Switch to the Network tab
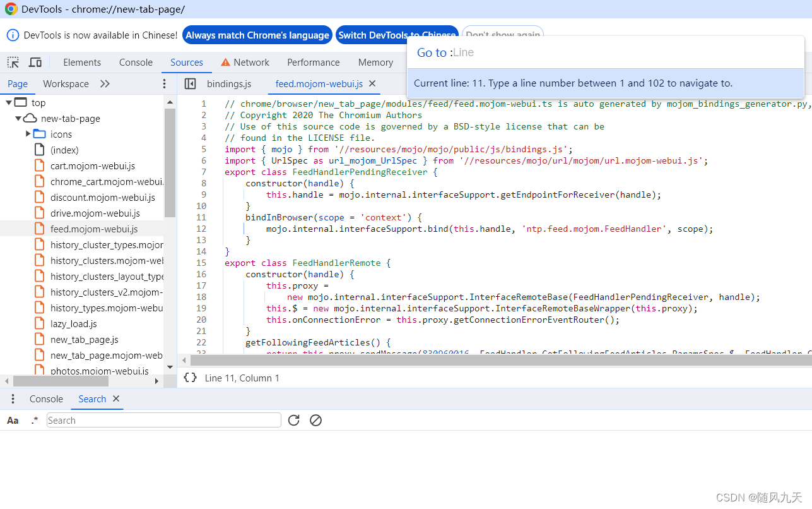Image resolution: width=812 pixels, height=509 pixels. (252, 63)
